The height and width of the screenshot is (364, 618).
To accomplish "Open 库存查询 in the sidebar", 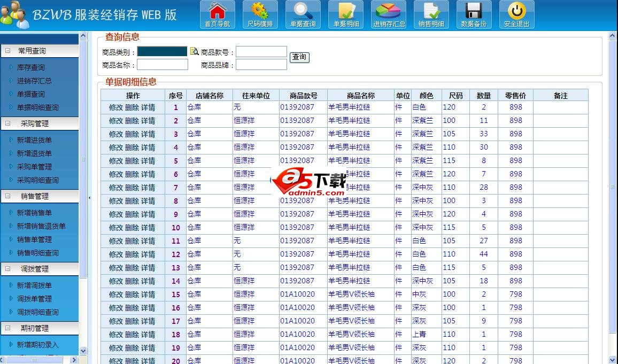I will 30,67.
